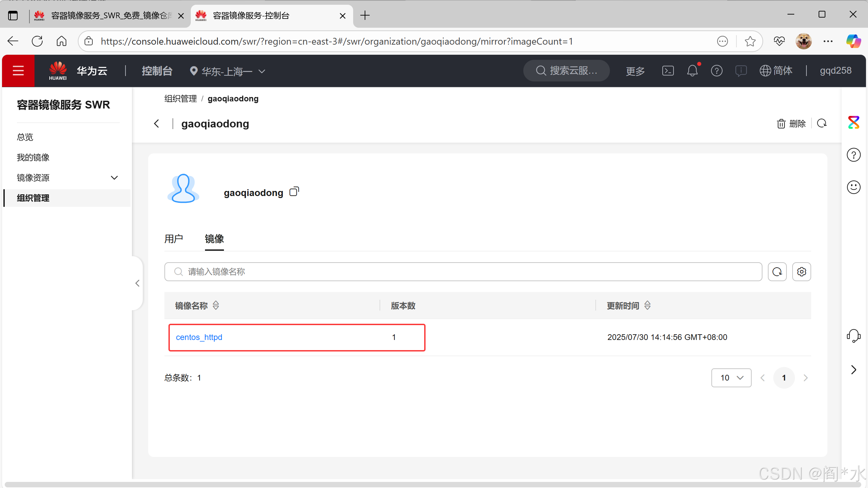
Task: Open the red hamburger service menu
Action: pos(18,71)
